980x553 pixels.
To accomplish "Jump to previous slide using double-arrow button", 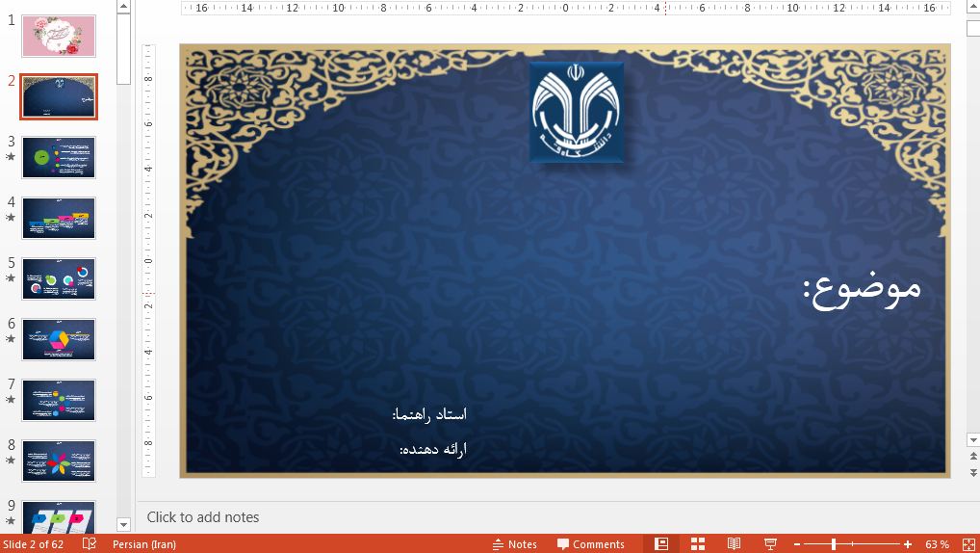I will [x=971, y=457].
